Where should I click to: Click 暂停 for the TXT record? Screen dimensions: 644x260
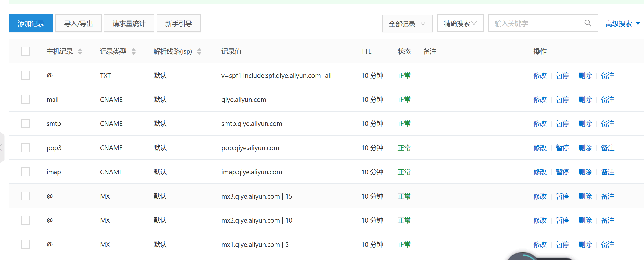[563, 75]
